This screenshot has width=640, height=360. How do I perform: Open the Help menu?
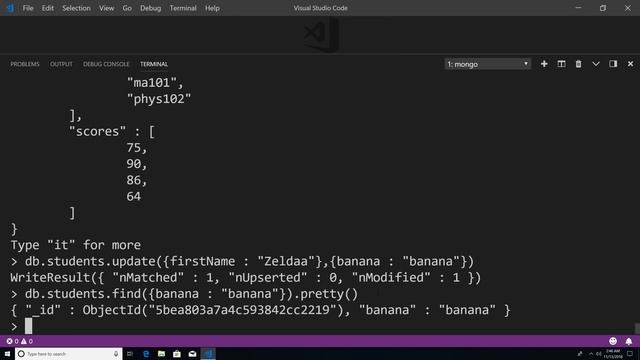[x=212, y=8]
